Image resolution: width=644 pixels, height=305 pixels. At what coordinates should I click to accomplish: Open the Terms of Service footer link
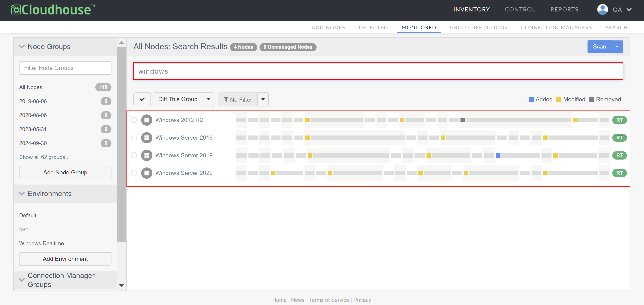(x=329, y=300)
